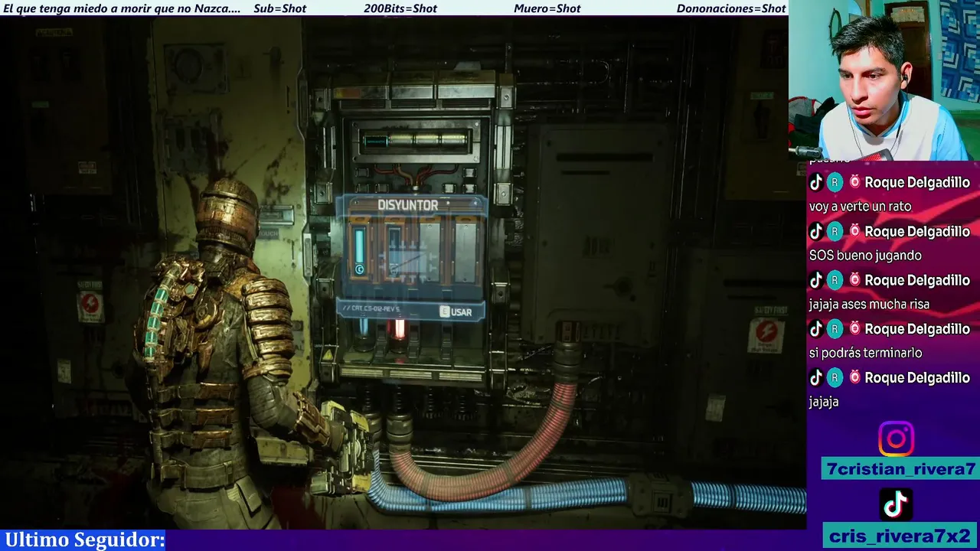
Task: Open the R avatar above "si podrás terminarlo"
Action: pos(835,328)
